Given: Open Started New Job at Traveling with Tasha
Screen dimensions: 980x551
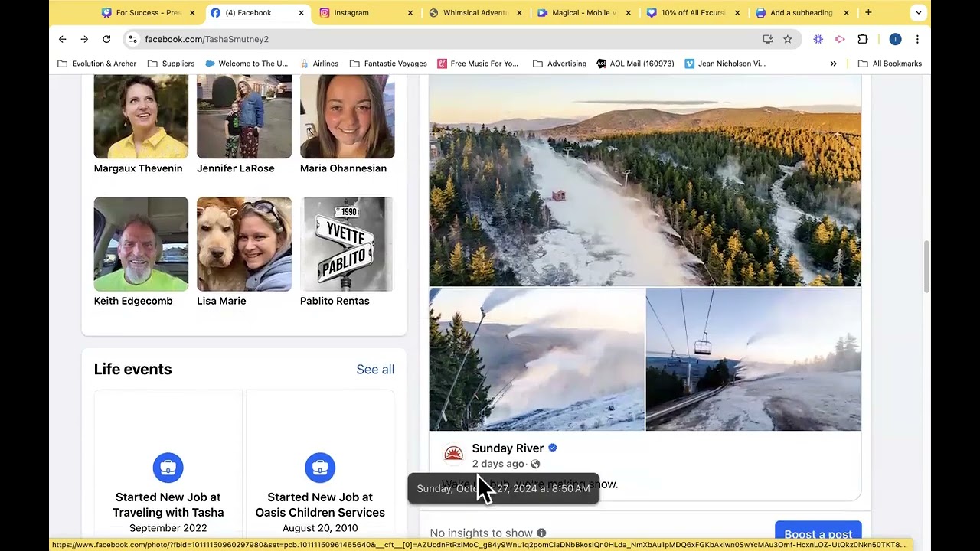Looking at the screenshot, I should 168,505.
